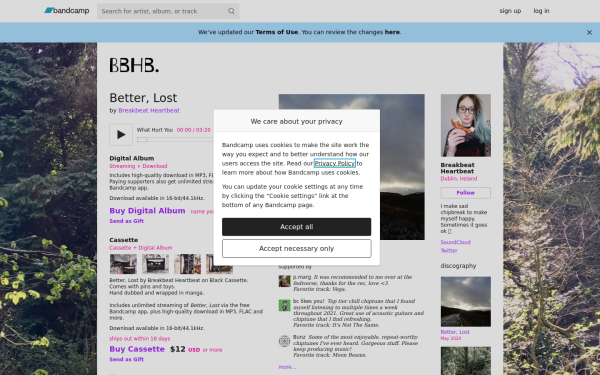Click 'Dublin, Ireland' location text
The image size is (600, 375).
[459, 179]
